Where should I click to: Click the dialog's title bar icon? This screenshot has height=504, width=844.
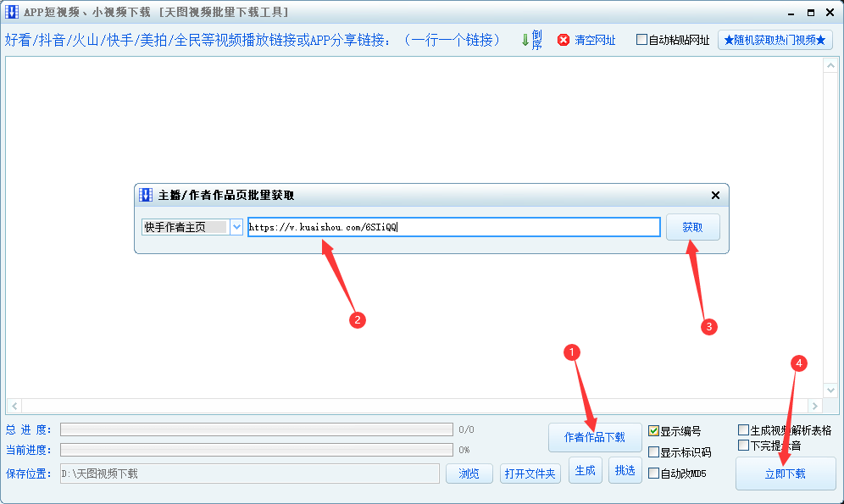click(x=146, y=195)
